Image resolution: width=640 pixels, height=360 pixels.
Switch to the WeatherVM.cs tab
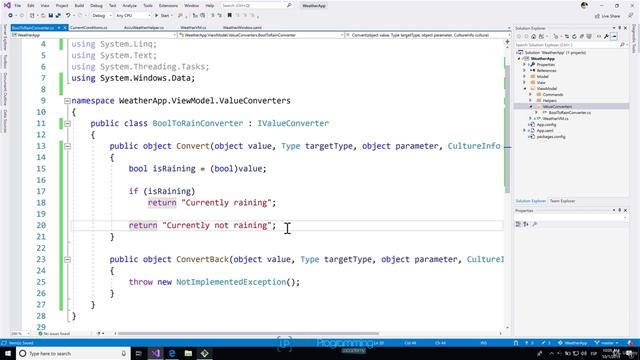[x=193, y=28]
